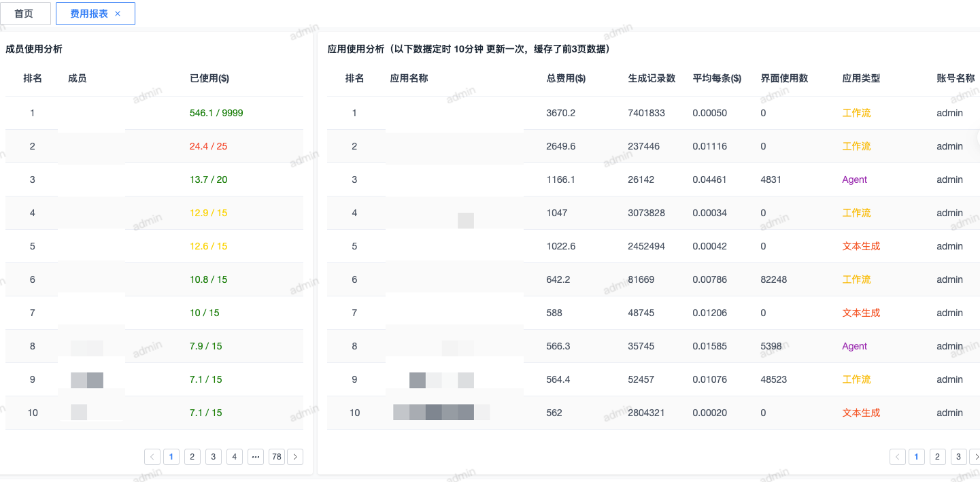Open page 3 of application usage table
The image size is (980, 482).
tap(958, 456)
